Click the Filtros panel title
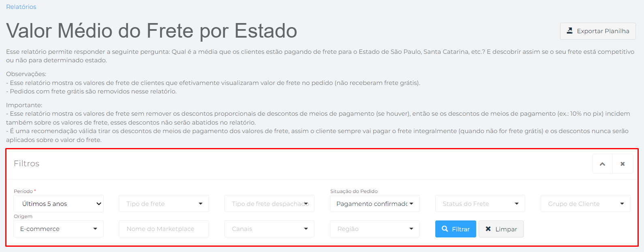This screenshot has width=644, height=252. (x=27, y=163)
